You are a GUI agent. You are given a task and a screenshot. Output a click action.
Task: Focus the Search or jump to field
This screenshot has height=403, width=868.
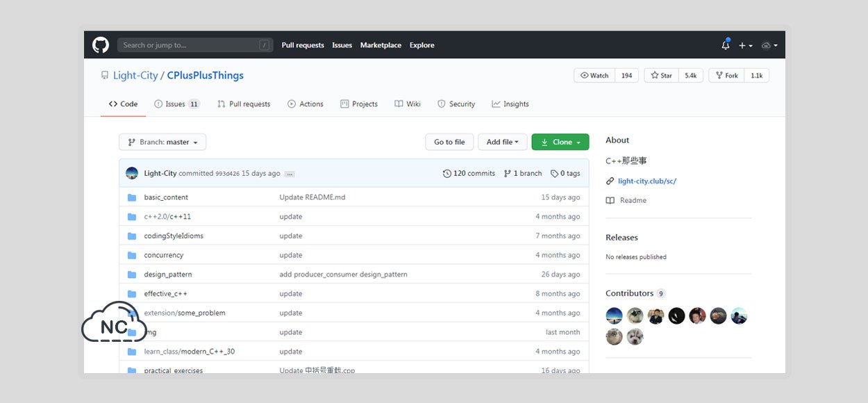195,45
